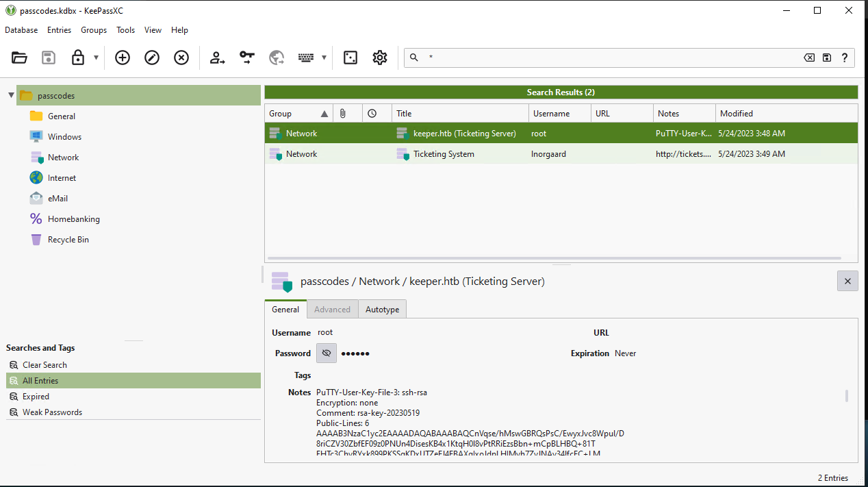
Task: Add a new entry with plus icon
Action: [123, 58]
